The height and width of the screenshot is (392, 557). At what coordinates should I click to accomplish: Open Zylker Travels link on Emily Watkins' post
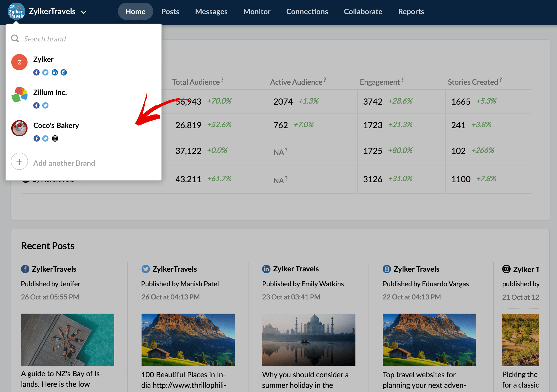[x=296, y=269]
